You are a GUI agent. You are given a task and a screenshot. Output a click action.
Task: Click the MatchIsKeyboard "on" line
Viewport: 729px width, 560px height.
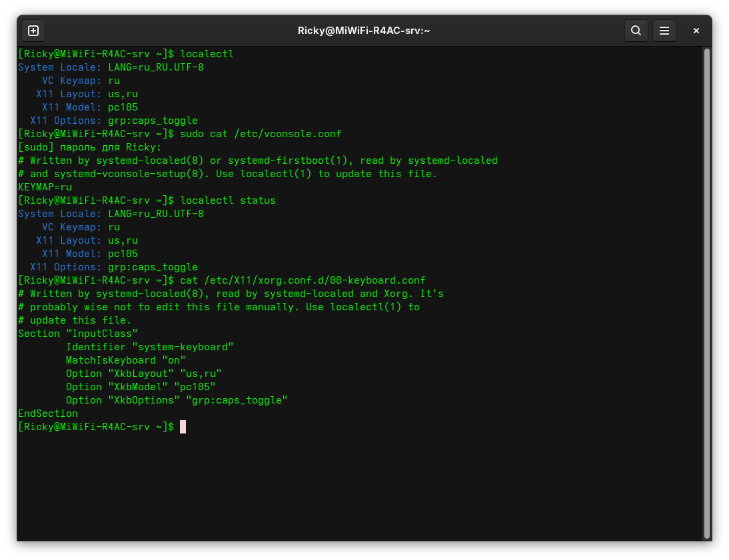click(126, 360)
